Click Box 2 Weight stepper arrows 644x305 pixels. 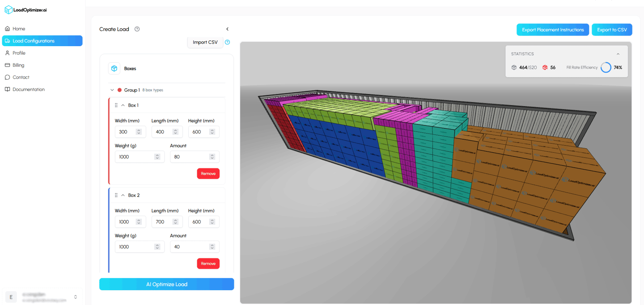157,247
